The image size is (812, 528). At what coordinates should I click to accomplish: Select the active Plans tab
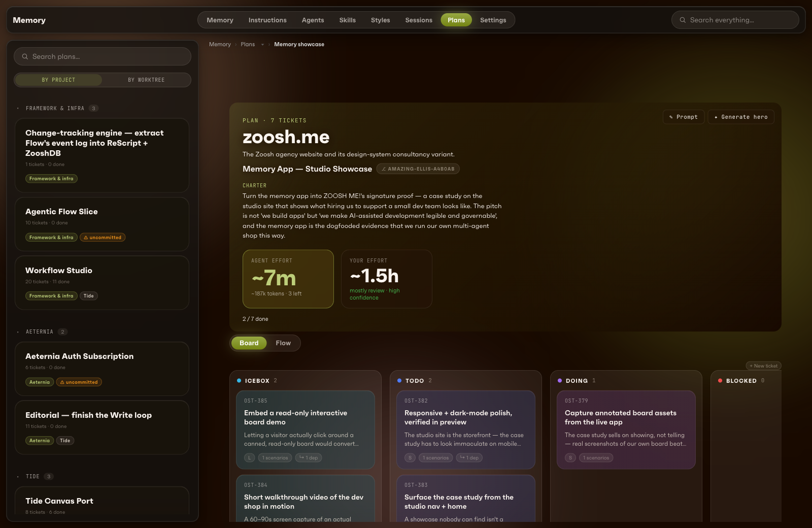pyautogui.click(x=456, y=20)
